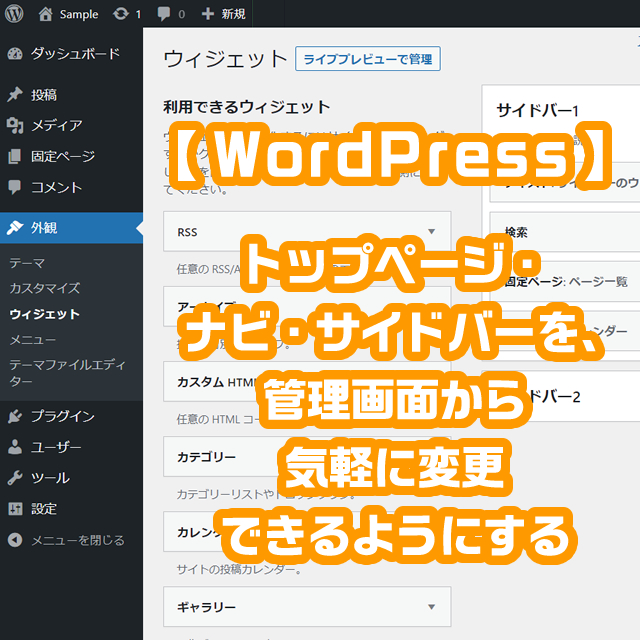
Task: Go to テーマ submenu
Action: point(27,263)
